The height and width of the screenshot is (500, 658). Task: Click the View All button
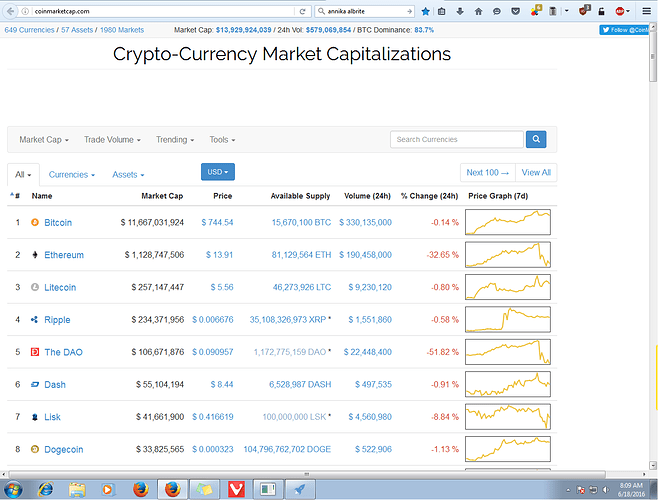(536, 173)
